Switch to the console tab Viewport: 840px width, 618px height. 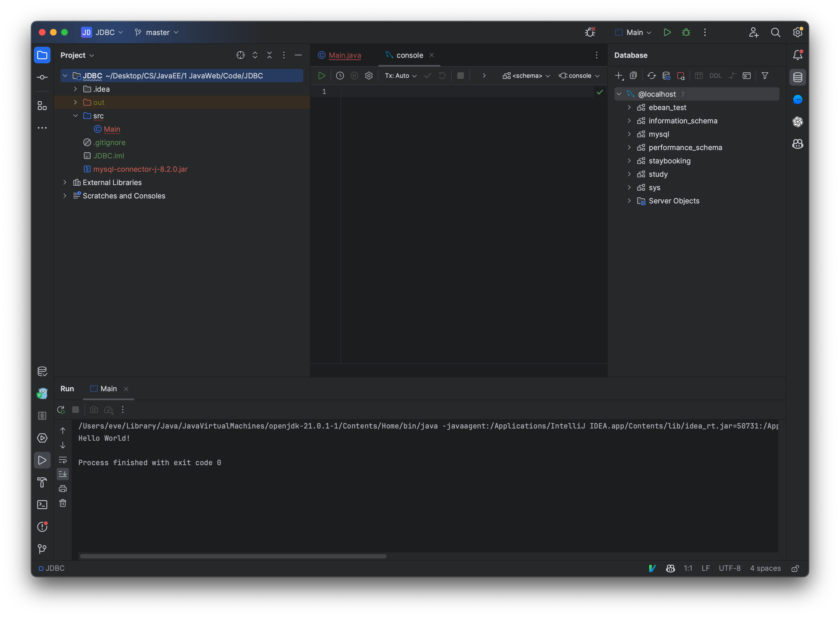click(x=409, y=55)
